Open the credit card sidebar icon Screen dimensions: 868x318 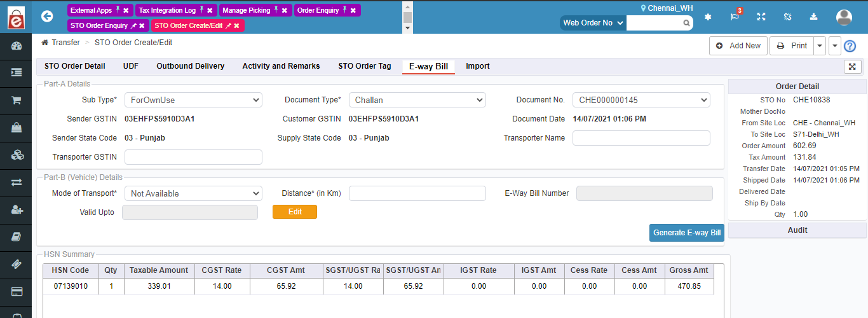[17, 291]
